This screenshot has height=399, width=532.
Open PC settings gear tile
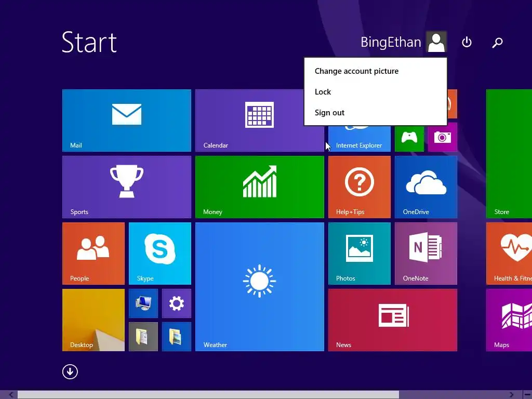[x=177, y=303]
